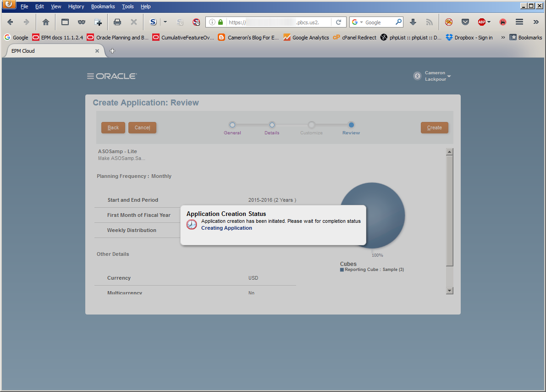546x392 pixels.
Task: Click the clock icon in status dialog
Action: click(x=192, y=225)
